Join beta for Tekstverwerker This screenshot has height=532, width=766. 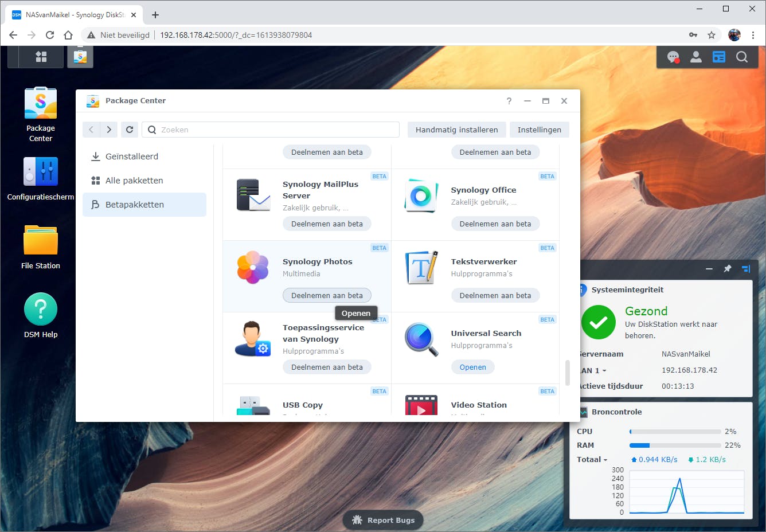point(495,296)
